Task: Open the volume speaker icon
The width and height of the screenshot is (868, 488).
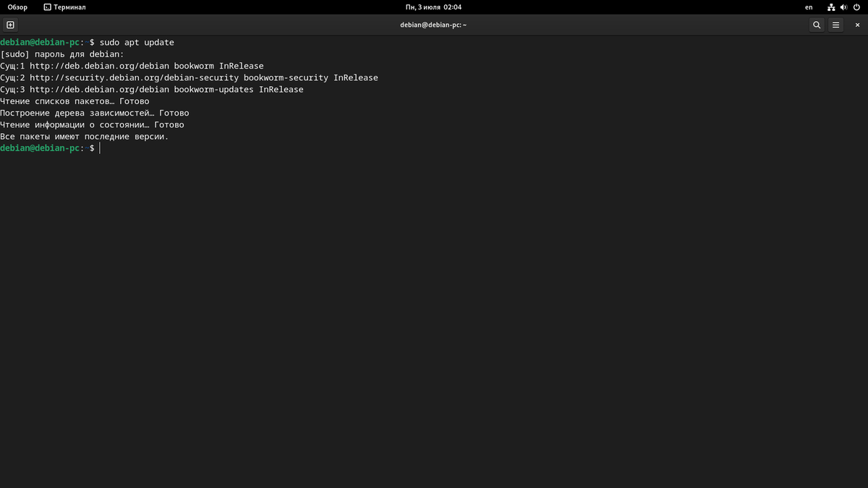Action: [844, 7]
